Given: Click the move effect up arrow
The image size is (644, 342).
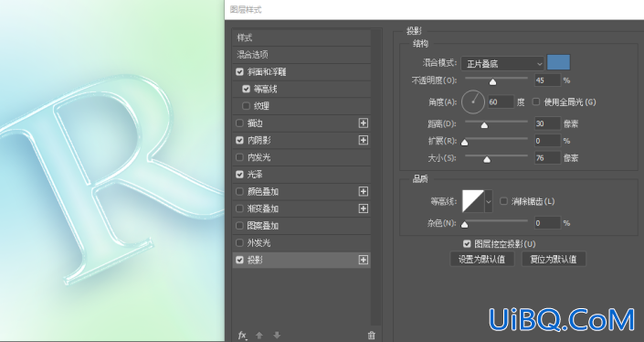Looking at the screenshot, I should pyautogui.click(x=259, y=336).
